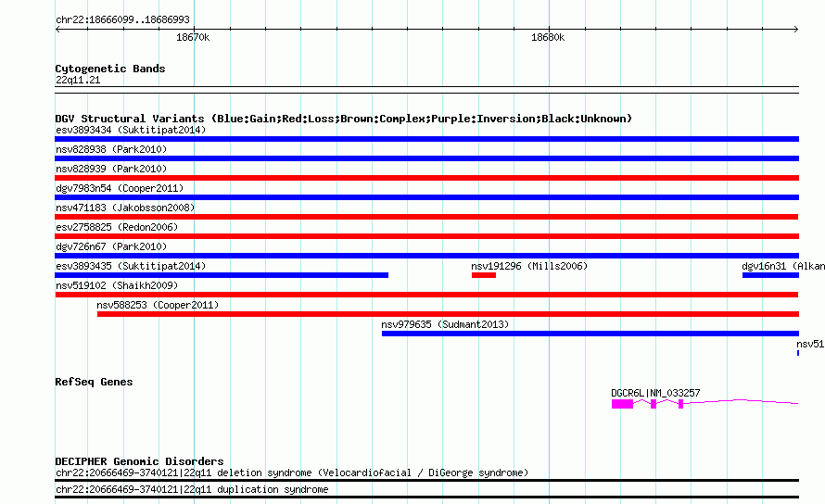
Task: Click the DECIPHER Genomic Disorders track title
Action: pyautogui.click(x=139, y=461)
